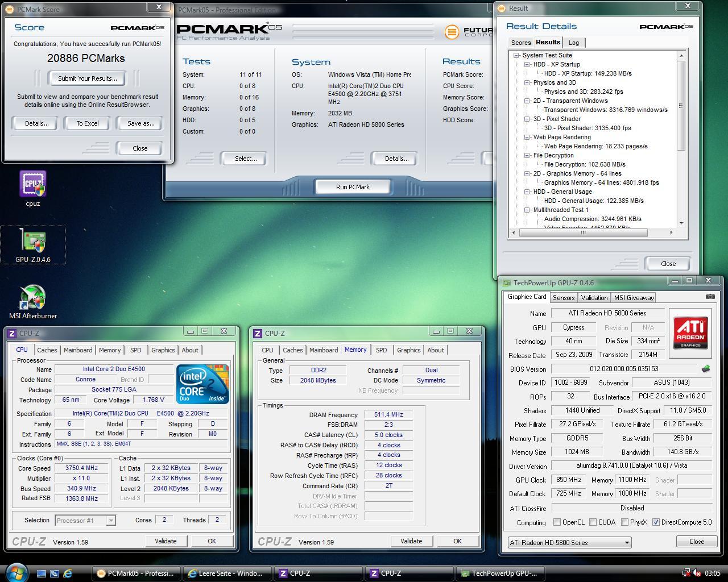Open the MSI Afterburner desktop icon
Viewport: 728px width, 582px height.
tap(33, 302)
